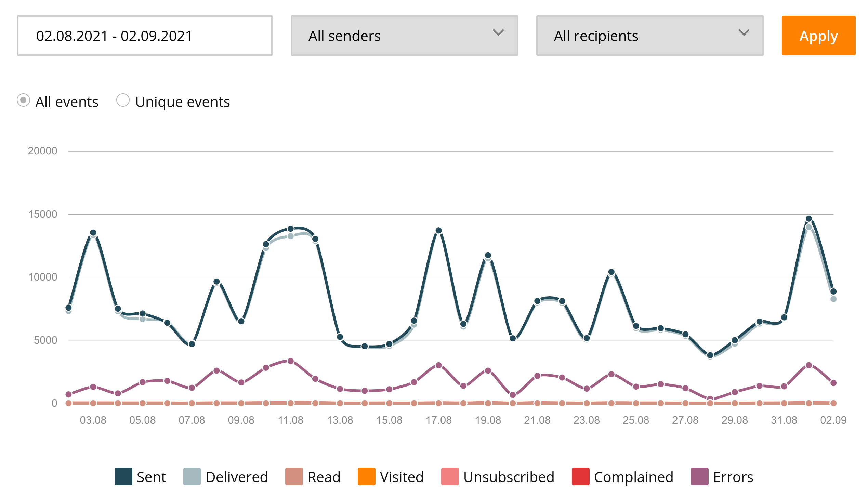Select the All events radio button
868x501 pixels.
point(23,100)
